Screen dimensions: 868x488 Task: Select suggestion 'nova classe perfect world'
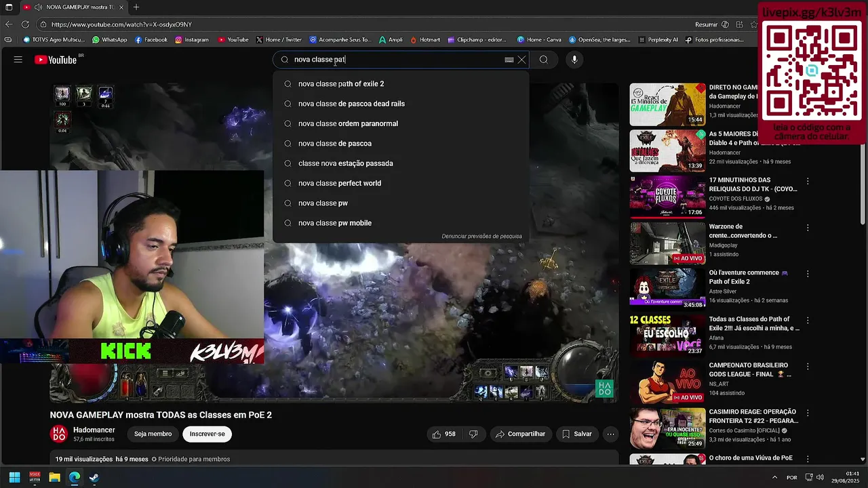pyautogui.click(x=401, y=183)
